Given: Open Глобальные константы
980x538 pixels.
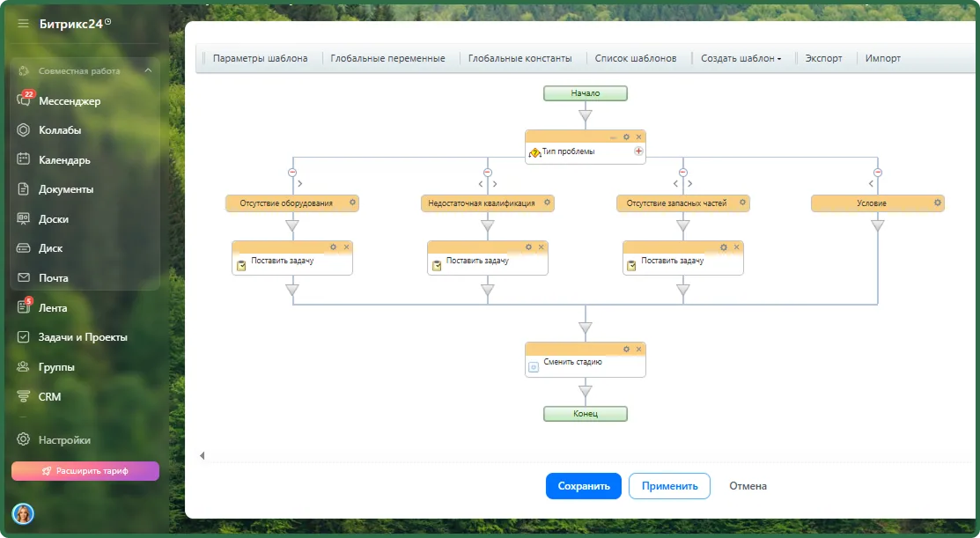Looking at the screenshot, I should click(520, 58).
